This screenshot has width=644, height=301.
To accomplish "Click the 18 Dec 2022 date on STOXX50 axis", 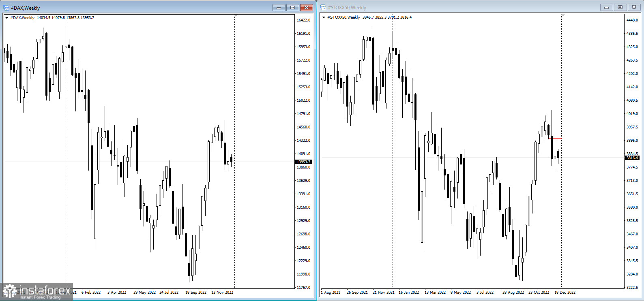I will point(565,292).
